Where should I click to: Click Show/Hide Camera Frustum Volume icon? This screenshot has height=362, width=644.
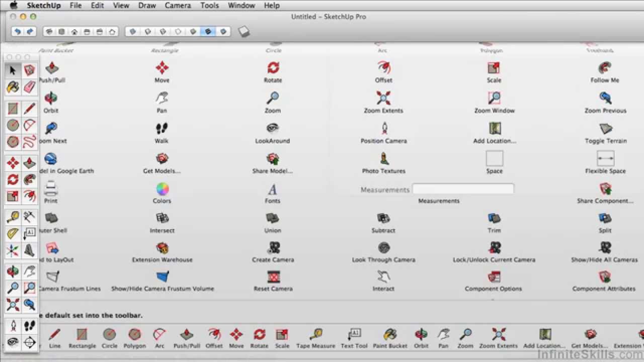pos(162,277)
